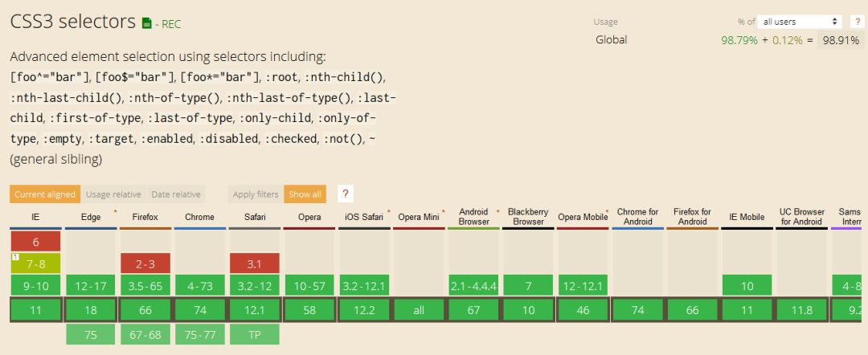Select the Safari column header

[x=255, y=218]
